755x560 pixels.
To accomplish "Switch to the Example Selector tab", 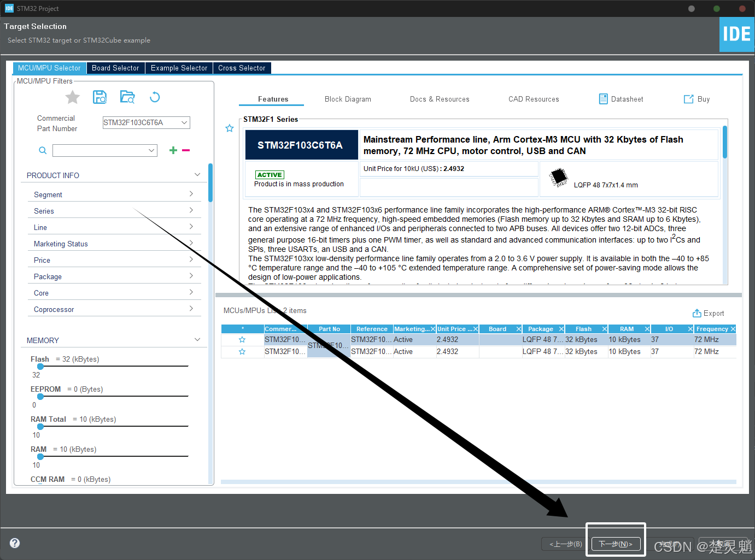I will (x=179, y=68).
